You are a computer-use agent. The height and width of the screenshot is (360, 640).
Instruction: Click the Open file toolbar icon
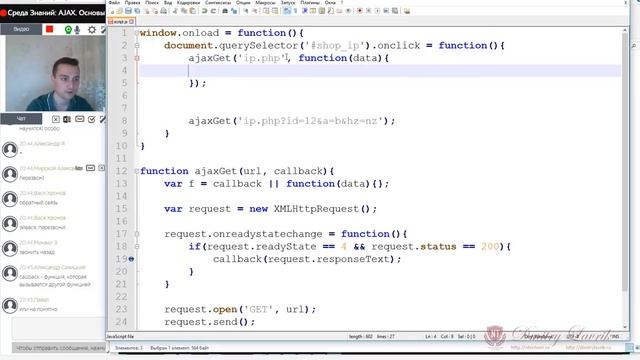coord(119,11)
